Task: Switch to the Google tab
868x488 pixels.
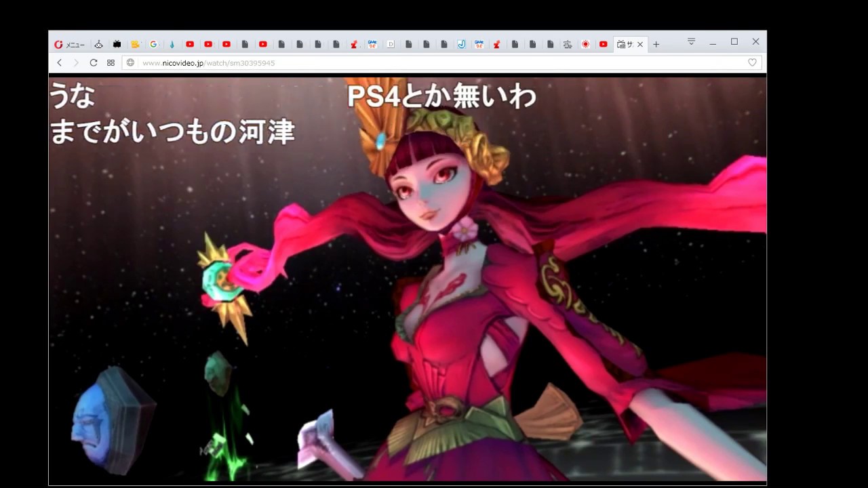Action: point(153,44)
